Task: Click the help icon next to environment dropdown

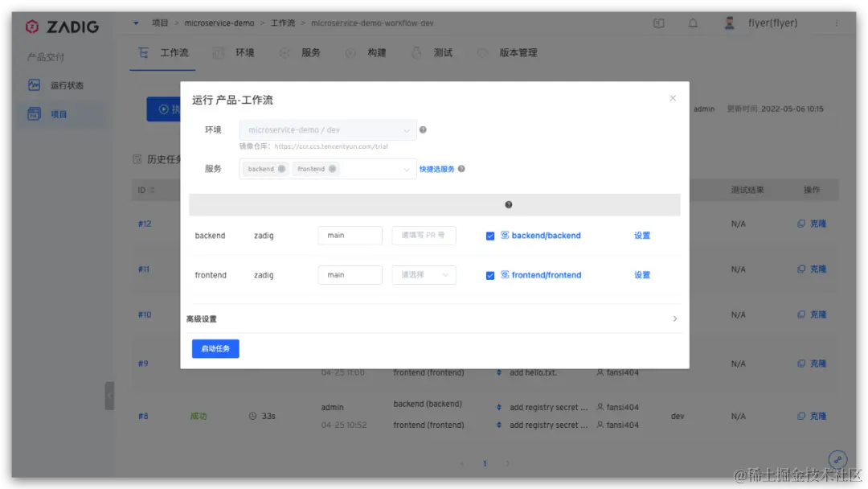Action: pyautogui.click(x=423, y=129)
